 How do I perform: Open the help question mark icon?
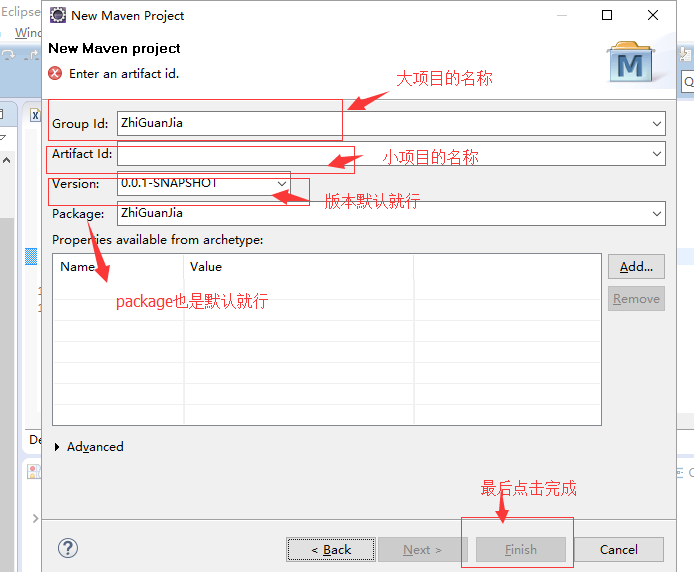(x=68, y=548)
